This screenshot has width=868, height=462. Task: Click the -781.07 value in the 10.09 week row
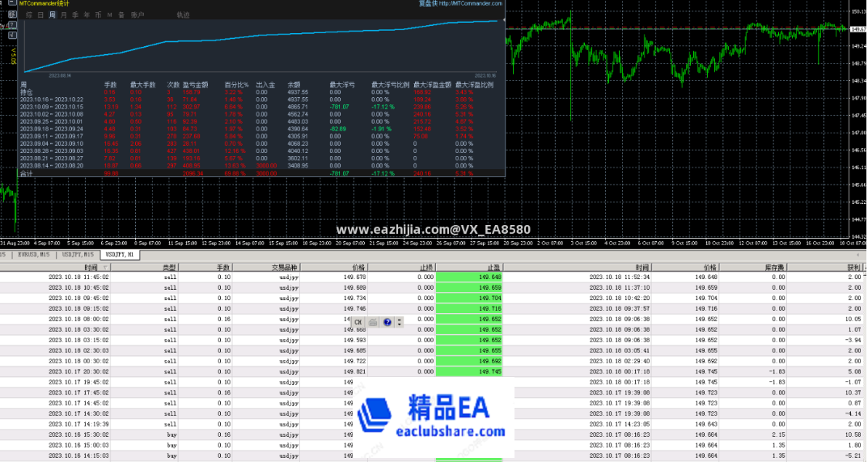tap(339, 107)
